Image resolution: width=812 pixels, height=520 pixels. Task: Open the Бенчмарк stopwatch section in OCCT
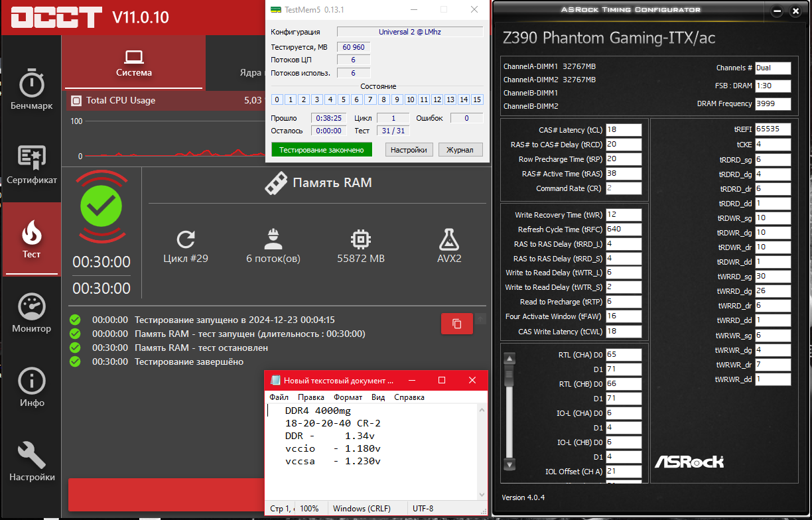(31, 88)
